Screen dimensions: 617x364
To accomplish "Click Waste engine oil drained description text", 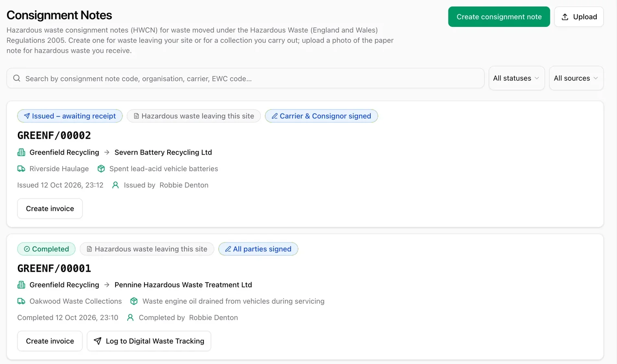I will click(234, 301).
